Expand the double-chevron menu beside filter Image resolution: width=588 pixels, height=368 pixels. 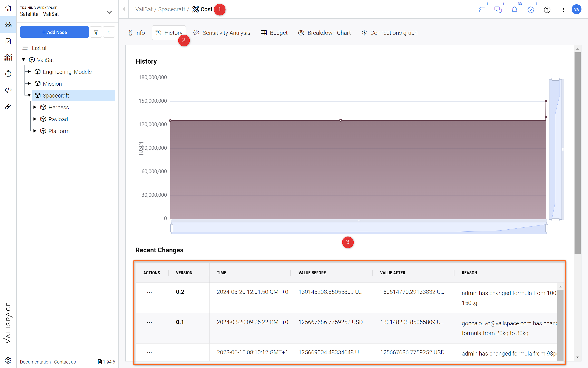[x=109, y=32]
